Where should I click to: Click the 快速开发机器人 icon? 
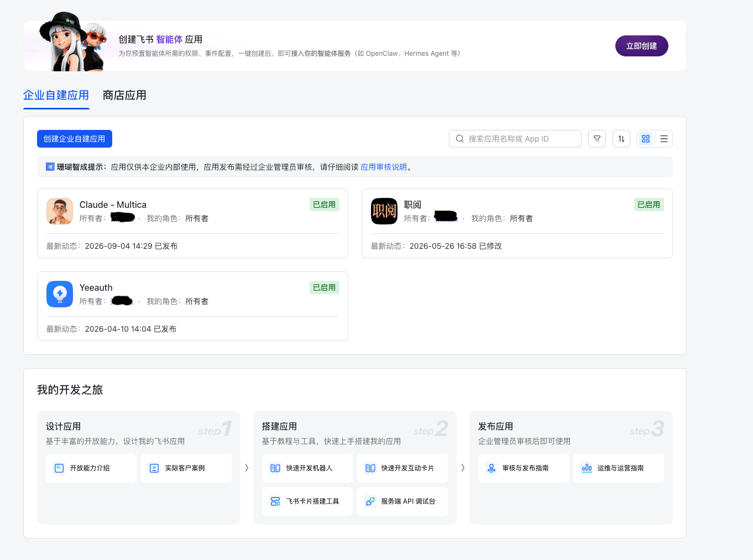point(275,468)
